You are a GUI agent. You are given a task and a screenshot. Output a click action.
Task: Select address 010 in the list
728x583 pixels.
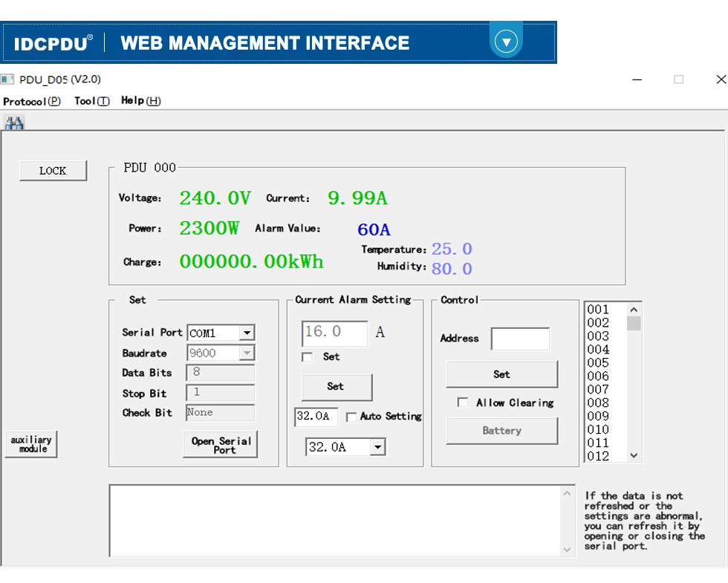pyautogui.click(x=598, y=429)
